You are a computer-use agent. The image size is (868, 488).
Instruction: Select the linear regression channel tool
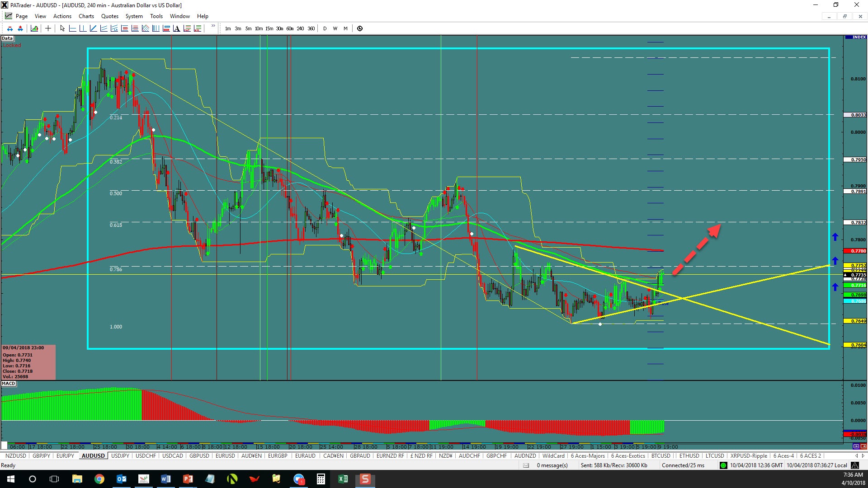coord(114,28)
